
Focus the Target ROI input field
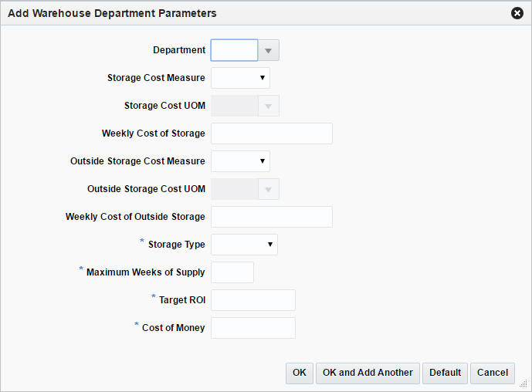252,300
